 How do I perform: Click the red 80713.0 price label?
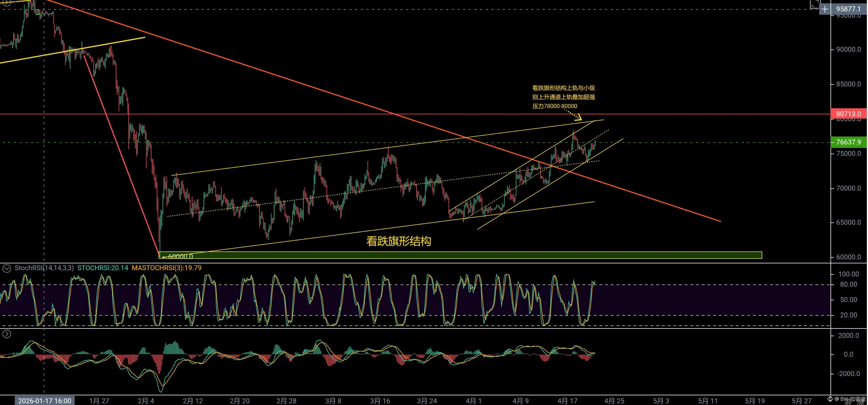pos(848,114)
